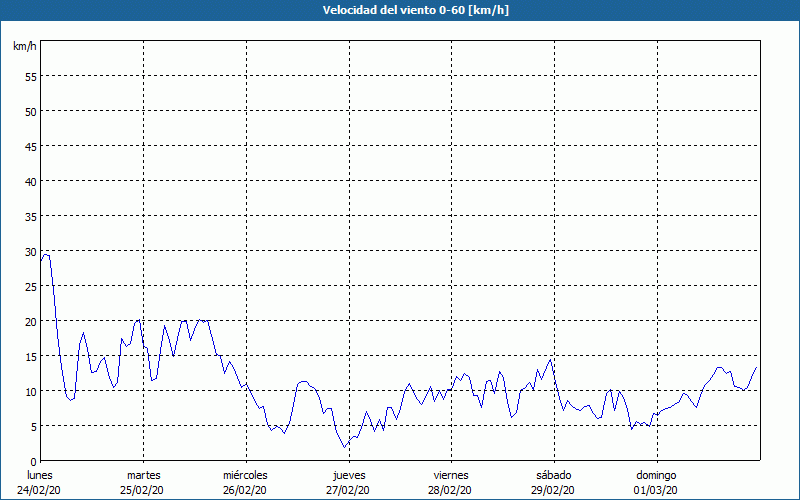Click the date 01/03/20

(656, 490)
